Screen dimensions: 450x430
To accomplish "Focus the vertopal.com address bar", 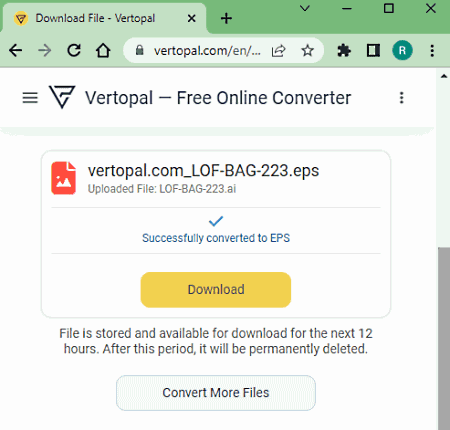I will point(207,51).
